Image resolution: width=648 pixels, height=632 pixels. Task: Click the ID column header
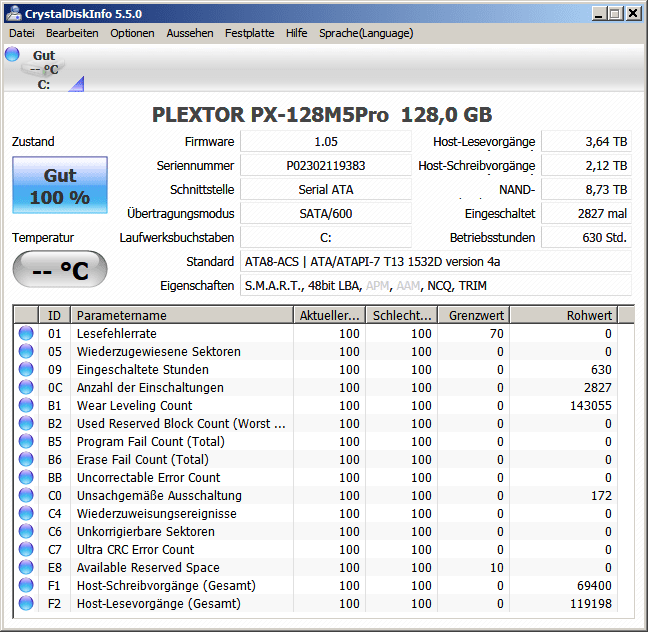click(54, 315)
